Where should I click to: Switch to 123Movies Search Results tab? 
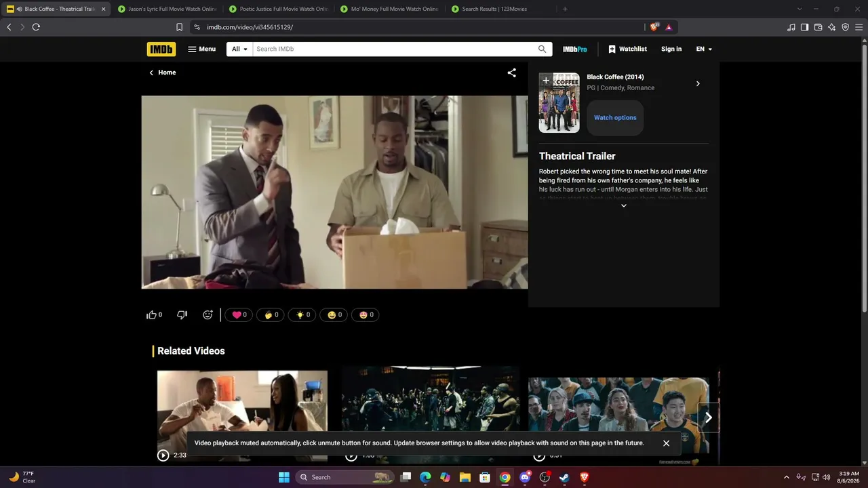tap(500, 9)
